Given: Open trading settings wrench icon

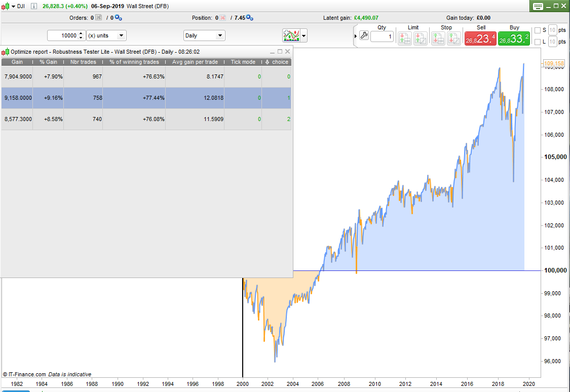Looking at the screenshot, I should [x=364, y=35].
